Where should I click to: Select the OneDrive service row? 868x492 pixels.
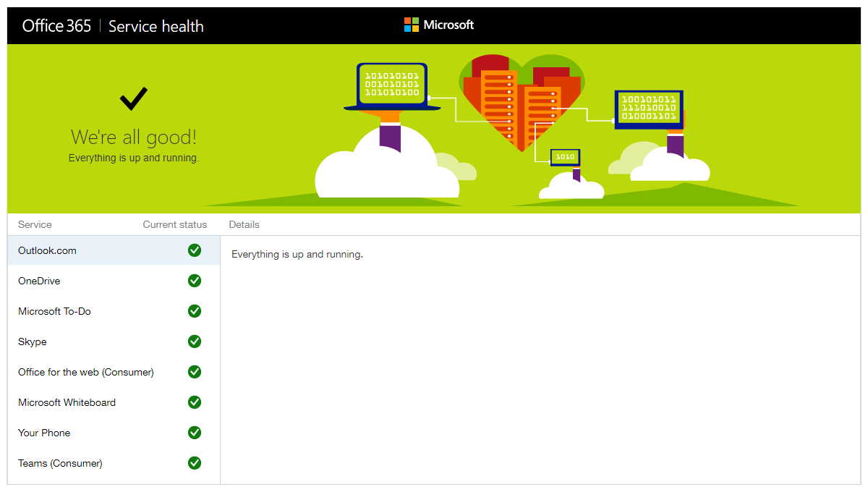click(x=114, y=281)
